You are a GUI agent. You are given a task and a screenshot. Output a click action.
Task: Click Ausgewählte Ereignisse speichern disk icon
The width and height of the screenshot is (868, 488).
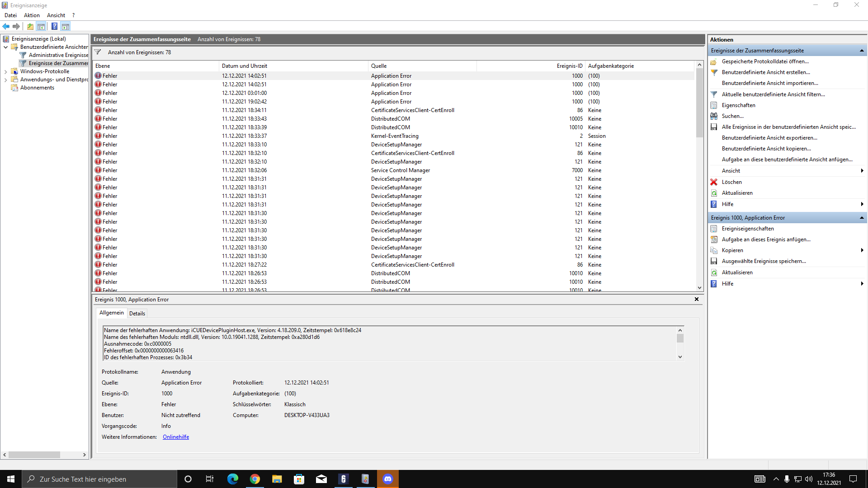(714, 261)
